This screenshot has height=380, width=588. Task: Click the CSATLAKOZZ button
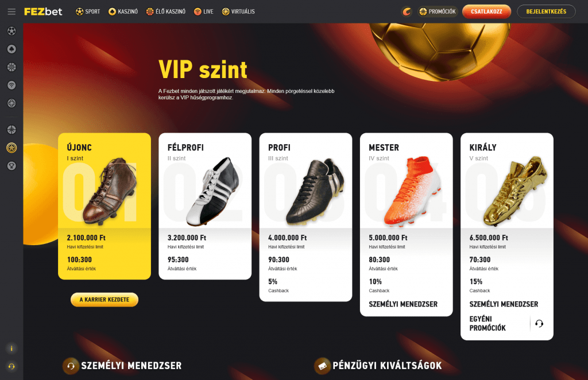pyautogui.click(x=486, y=11)
